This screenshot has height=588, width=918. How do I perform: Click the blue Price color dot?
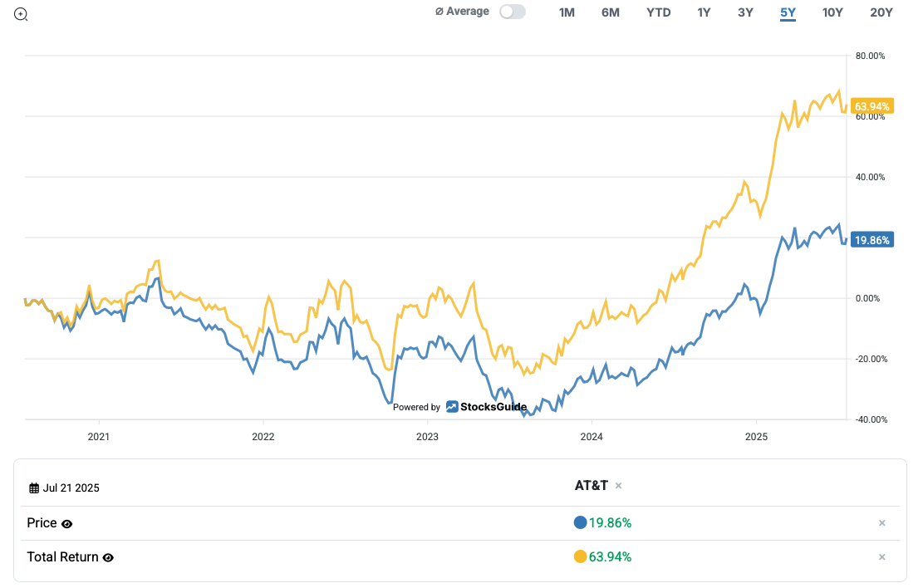pyautogui.click(x=580, y=522)
